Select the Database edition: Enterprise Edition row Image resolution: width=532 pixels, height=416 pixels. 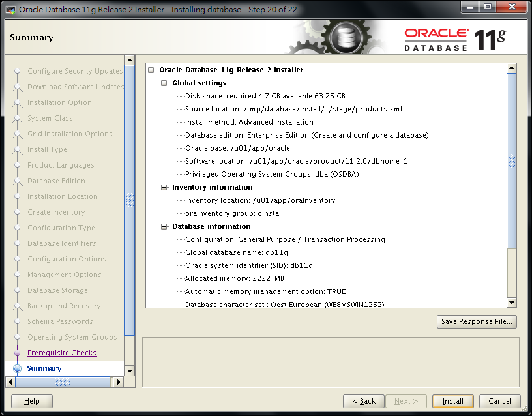point(306,135)
